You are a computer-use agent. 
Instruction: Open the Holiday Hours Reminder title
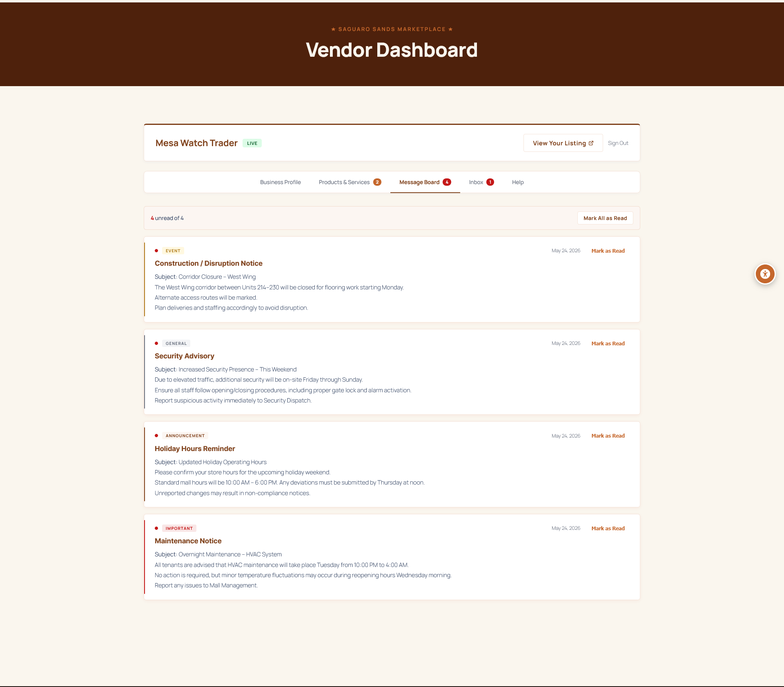[195, 449]
